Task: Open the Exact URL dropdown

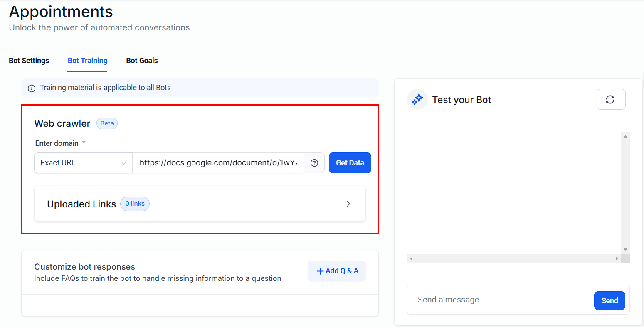Action: point(83,163)
